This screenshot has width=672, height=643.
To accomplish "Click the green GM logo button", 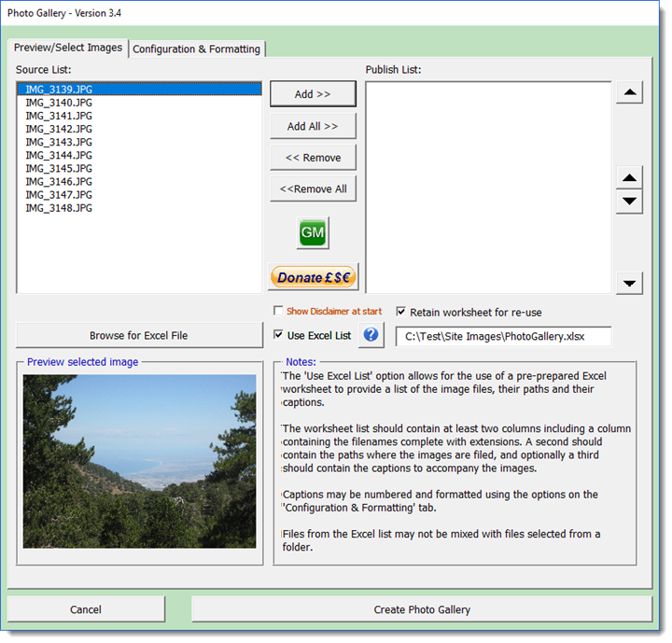I will tap(313, 233).
